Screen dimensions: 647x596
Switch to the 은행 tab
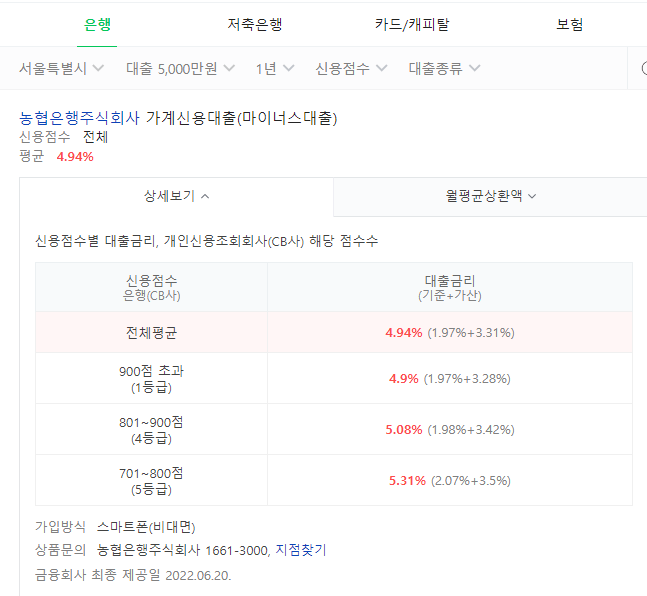click(x=97, y=25)
